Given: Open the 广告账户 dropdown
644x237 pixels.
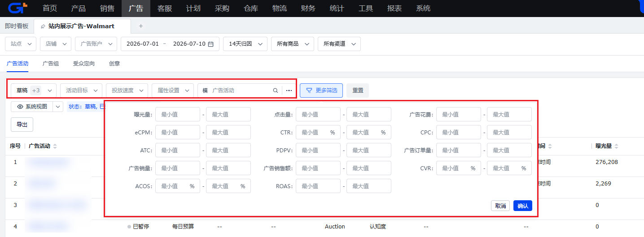Looking at the screenshot, I should pyautogui.click(x=96, y=44).
